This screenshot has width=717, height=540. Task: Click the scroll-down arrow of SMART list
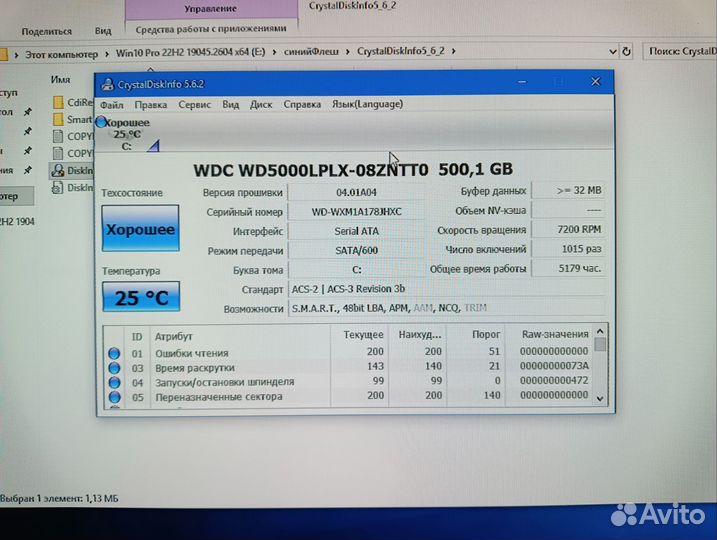[x=600, y=398]
